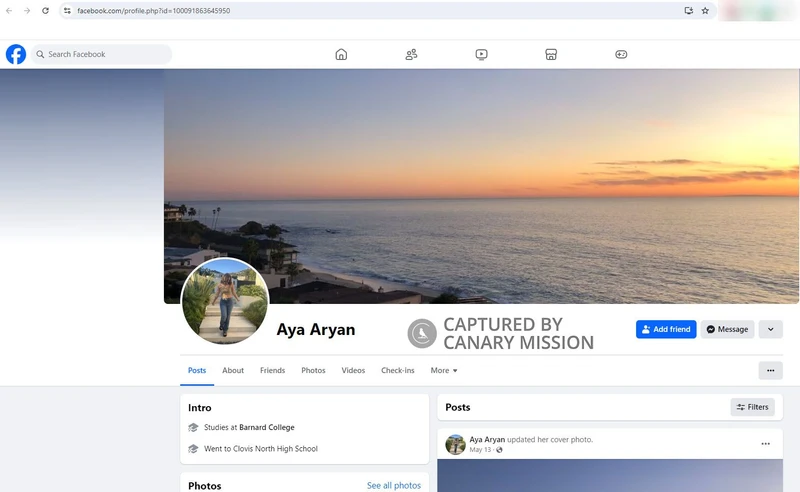This screenshot has width=800, height=492.
Task: Open the See all photos link
Action: point(393,485)
